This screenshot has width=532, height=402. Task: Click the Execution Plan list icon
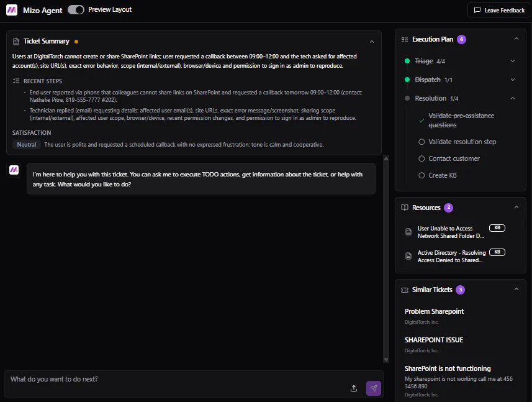pos(404,39)
